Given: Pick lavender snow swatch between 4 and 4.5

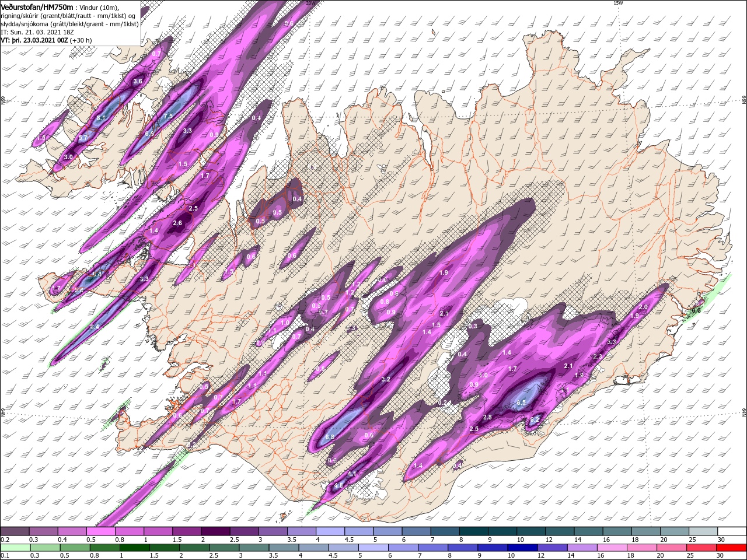Looking at the screenshot, I should (330, 531).
